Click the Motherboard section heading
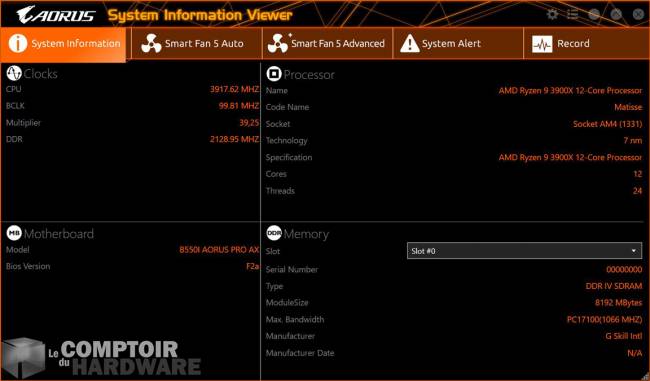The width and height of the screenshot is (650, 381). 59,234
